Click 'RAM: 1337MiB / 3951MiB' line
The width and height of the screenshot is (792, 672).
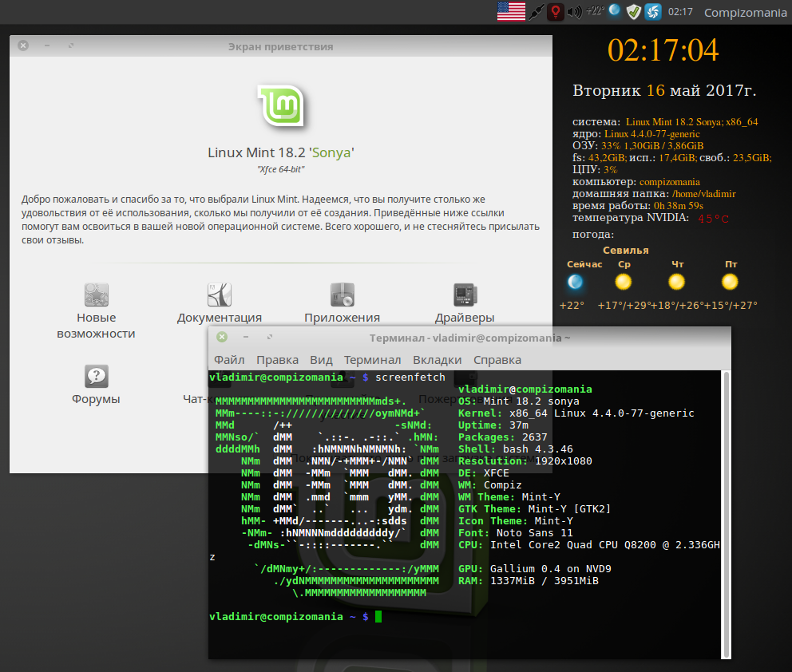(529, 581)
